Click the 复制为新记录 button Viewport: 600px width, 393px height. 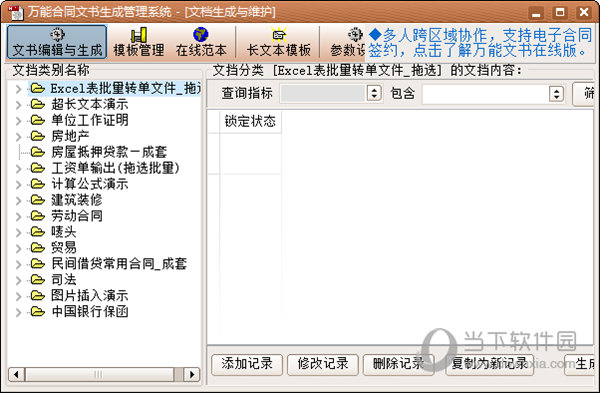tap(490, 364)
